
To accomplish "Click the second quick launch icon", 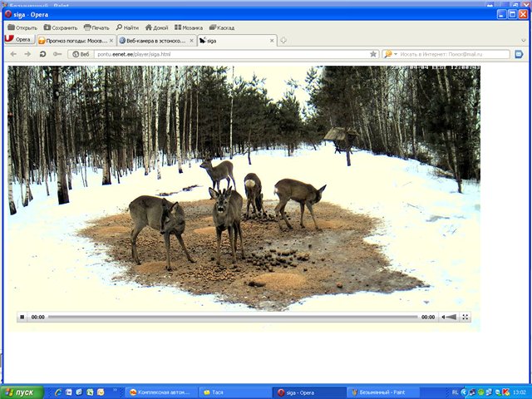I will pos(69,392).
